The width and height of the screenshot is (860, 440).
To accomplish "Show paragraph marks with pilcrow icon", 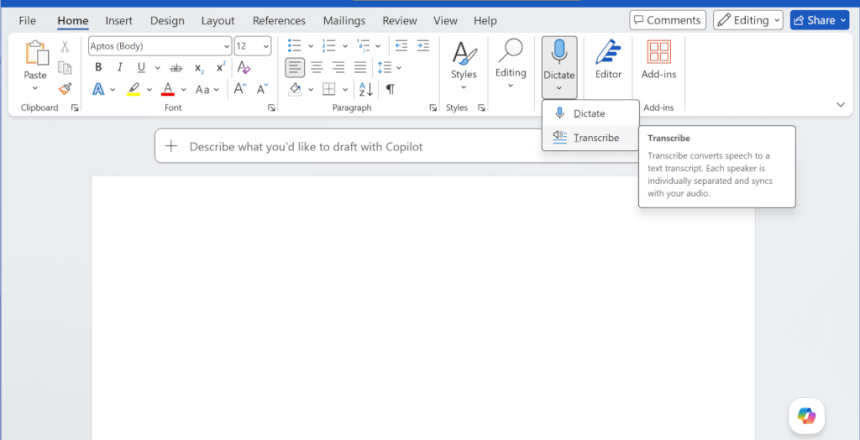I will pyautogui.click(x=390, y=89).
